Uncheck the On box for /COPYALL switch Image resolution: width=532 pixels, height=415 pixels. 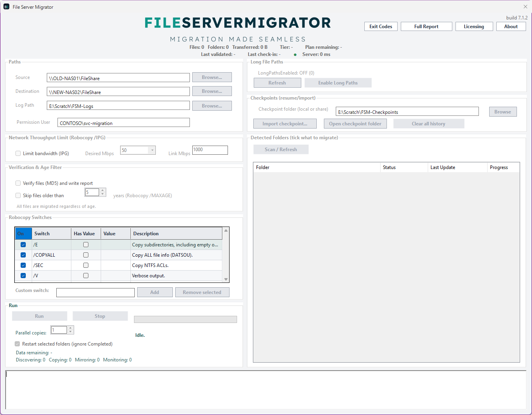[x=23, y=255]
